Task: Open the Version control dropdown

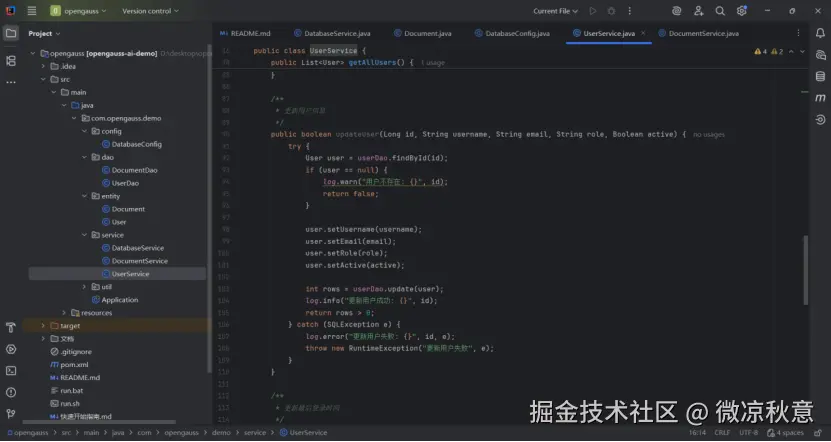Action: click(x=150, y=11)
